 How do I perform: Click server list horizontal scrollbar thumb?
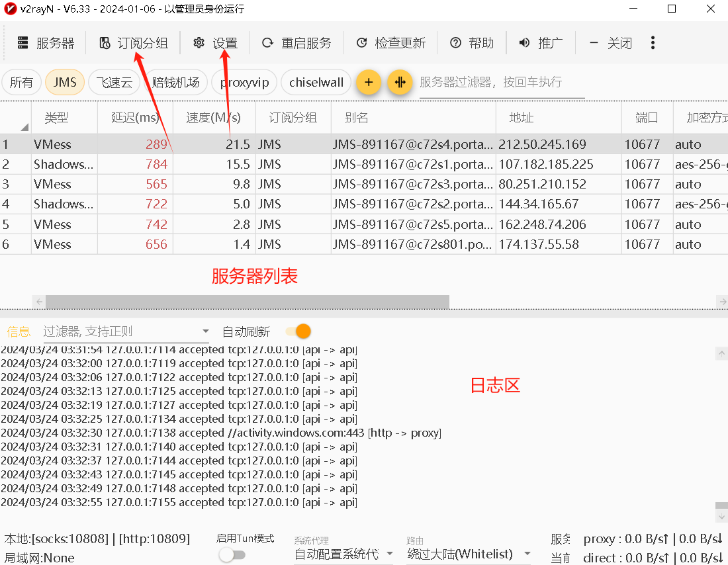[x=248, y=302]
